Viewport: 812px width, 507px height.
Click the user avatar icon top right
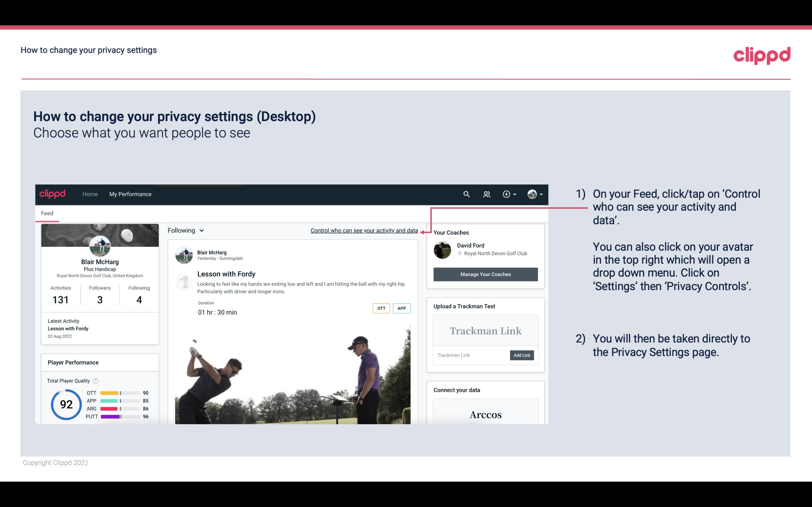click(x=532, y=194)
